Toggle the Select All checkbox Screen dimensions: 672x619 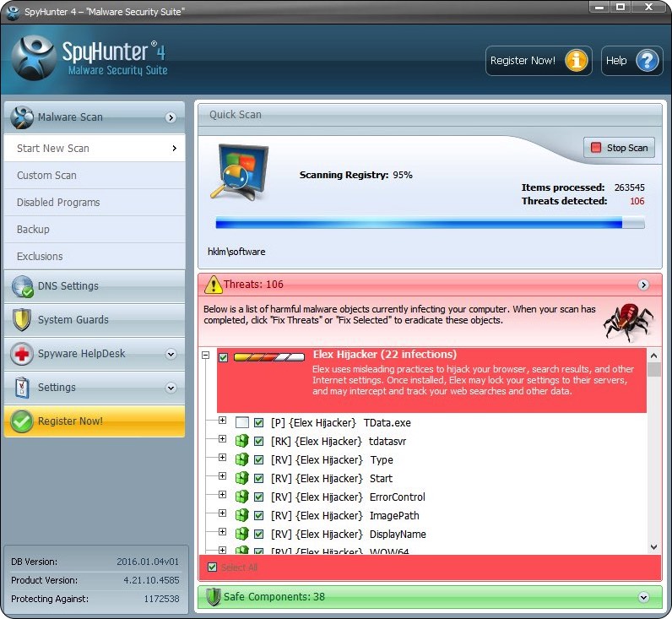[x=212, y=567]
